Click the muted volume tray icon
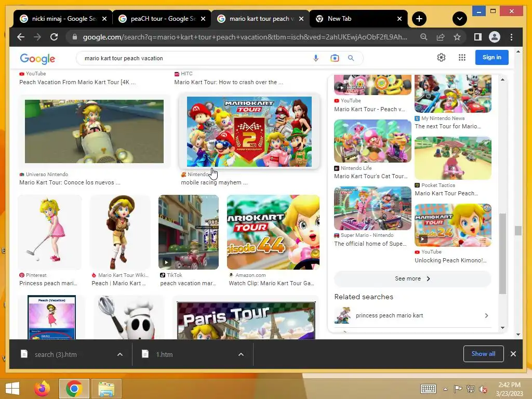The width and height of the screenshot is (532, 399). (483, 389)
